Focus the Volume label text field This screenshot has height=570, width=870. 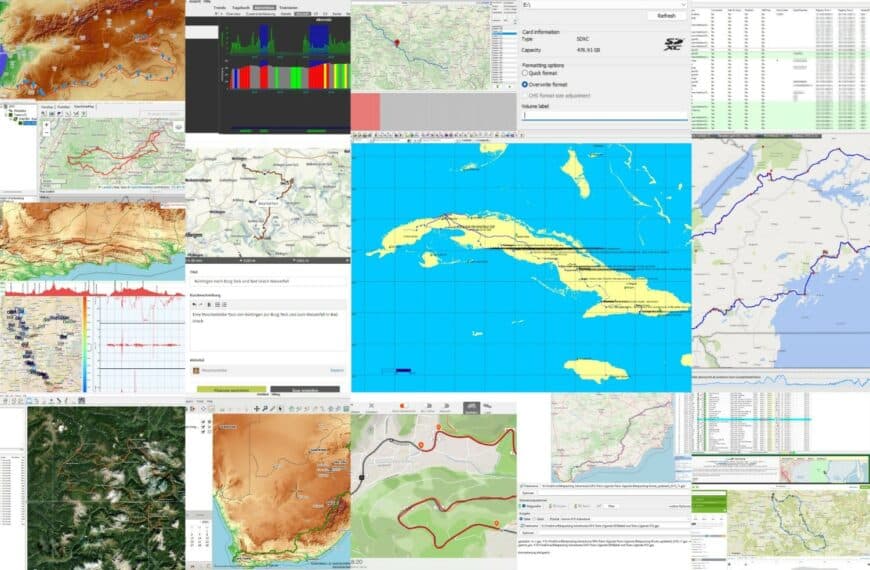coord(605,115)
